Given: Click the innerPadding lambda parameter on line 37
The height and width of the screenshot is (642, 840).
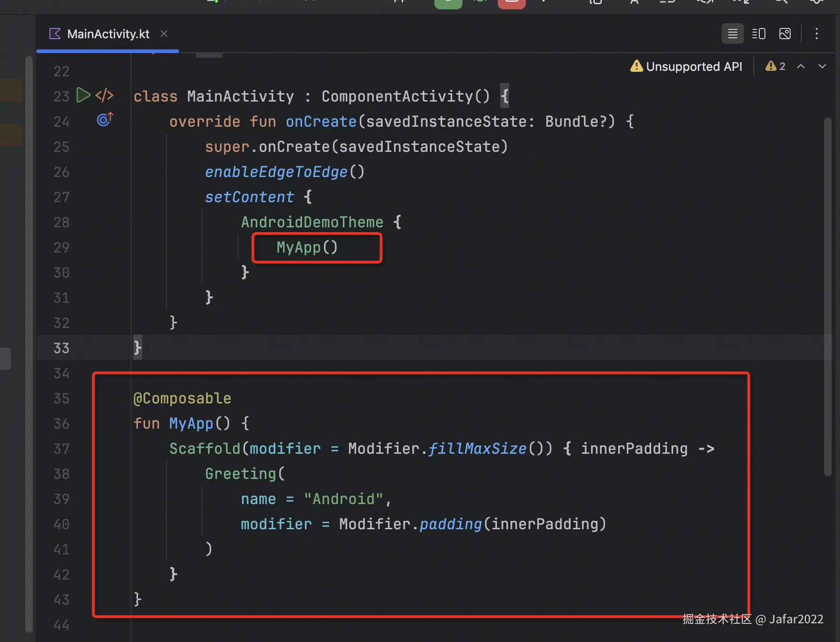Looking at the screenshot, I should pos(634,449).
